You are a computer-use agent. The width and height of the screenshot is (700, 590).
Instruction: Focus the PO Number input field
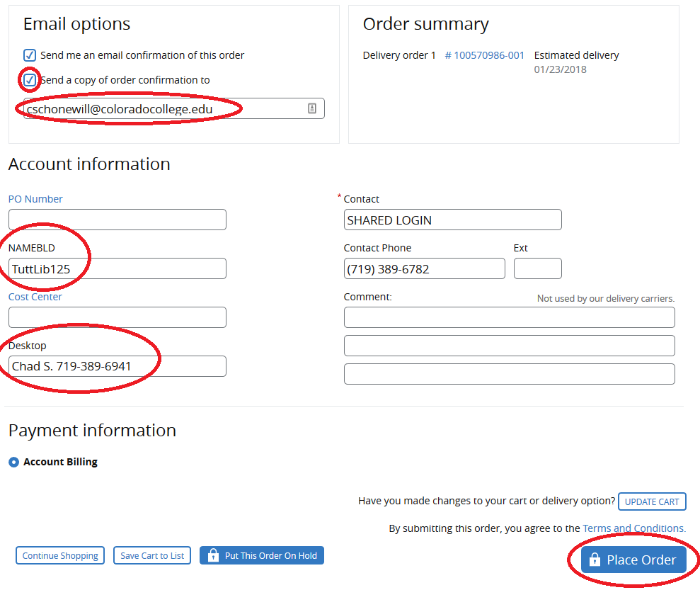pyautogui.click(x=117, y=220)
